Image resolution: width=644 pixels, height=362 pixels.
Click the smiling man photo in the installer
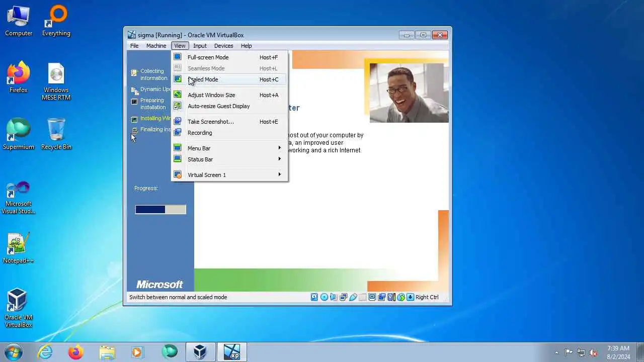(409, 93)
